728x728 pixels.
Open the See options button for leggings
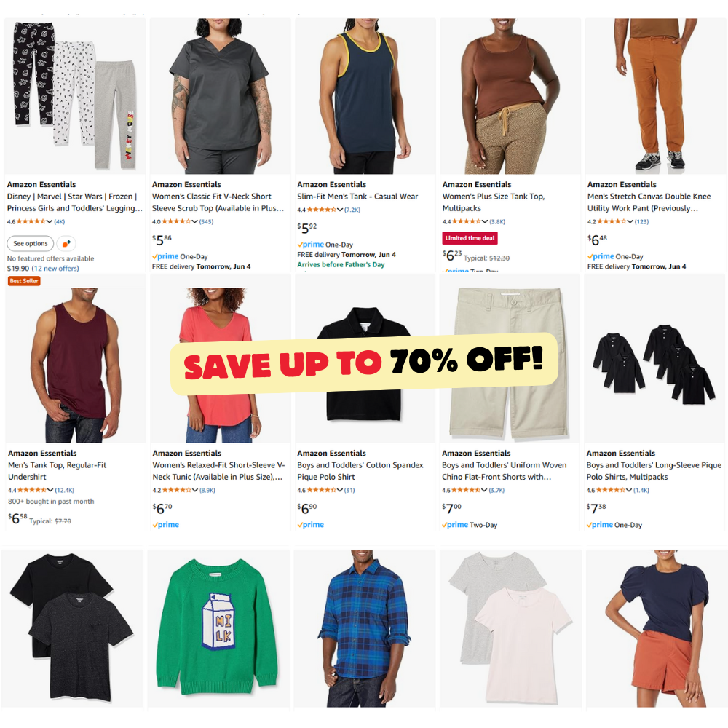[30, 243]
